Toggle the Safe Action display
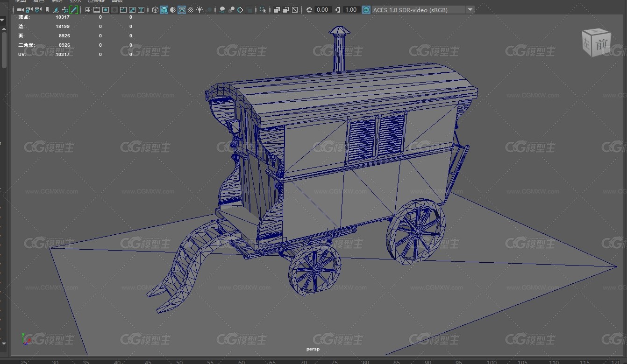The image size is (627, 364). 132,10
